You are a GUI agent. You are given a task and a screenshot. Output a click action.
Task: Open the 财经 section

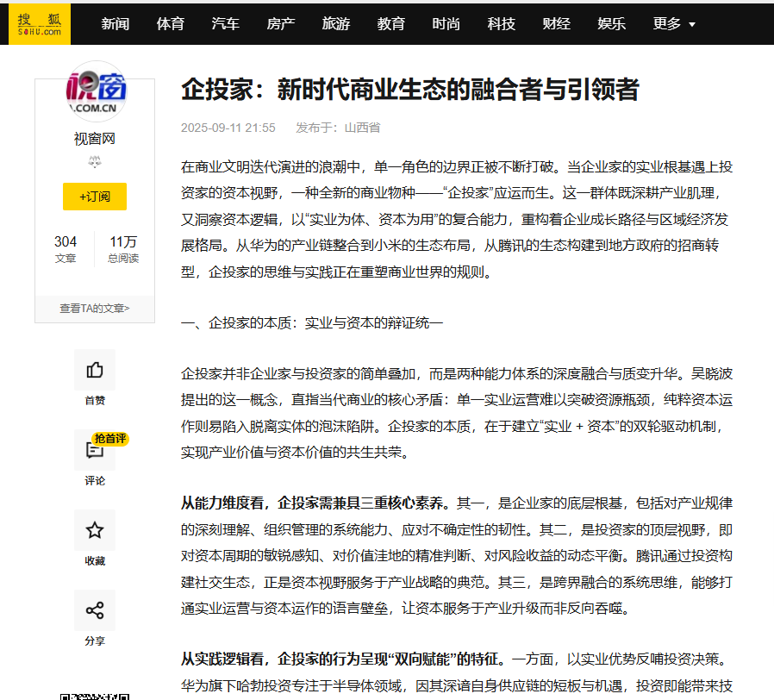tap(556, 23)
